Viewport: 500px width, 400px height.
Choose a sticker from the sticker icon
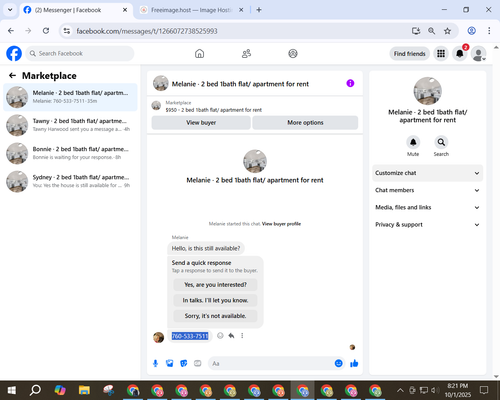(183, 363)
